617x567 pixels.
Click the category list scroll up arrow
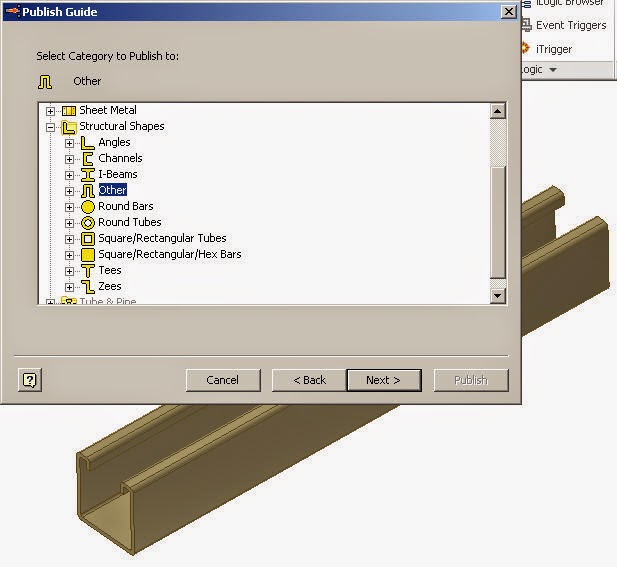(498, 111)
